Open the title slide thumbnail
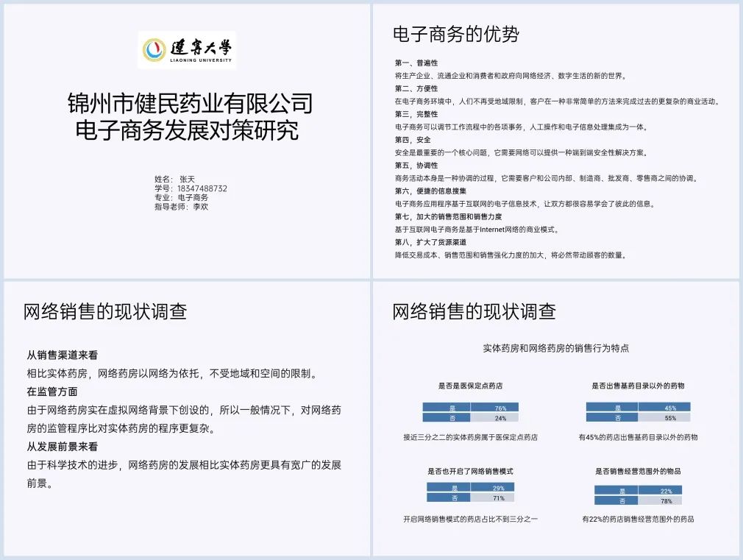 (x=187, y=141)
